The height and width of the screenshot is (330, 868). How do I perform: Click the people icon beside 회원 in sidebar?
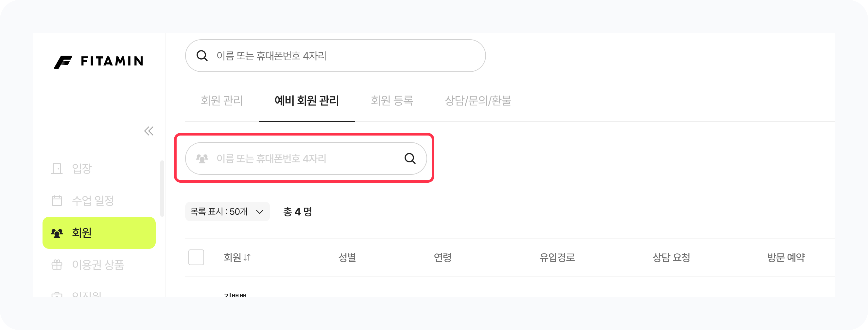click(57, 233)
